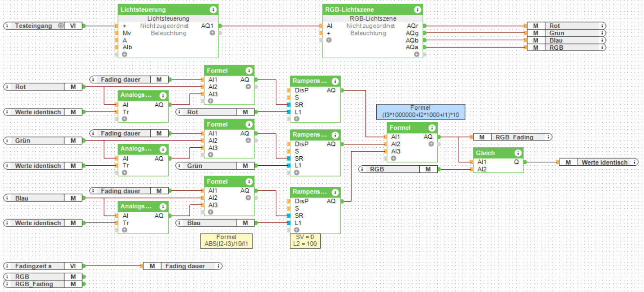
Task: Click the Mv input of Lichtsteuerung
Action: pyautogui.click(x=126, y=33)
